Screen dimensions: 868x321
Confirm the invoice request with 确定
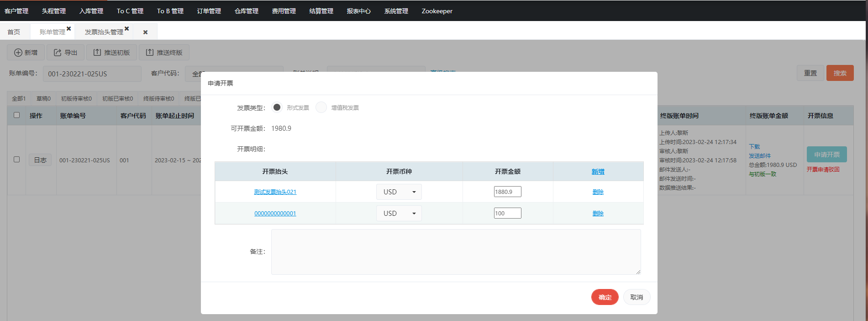[x=605, y=297]
